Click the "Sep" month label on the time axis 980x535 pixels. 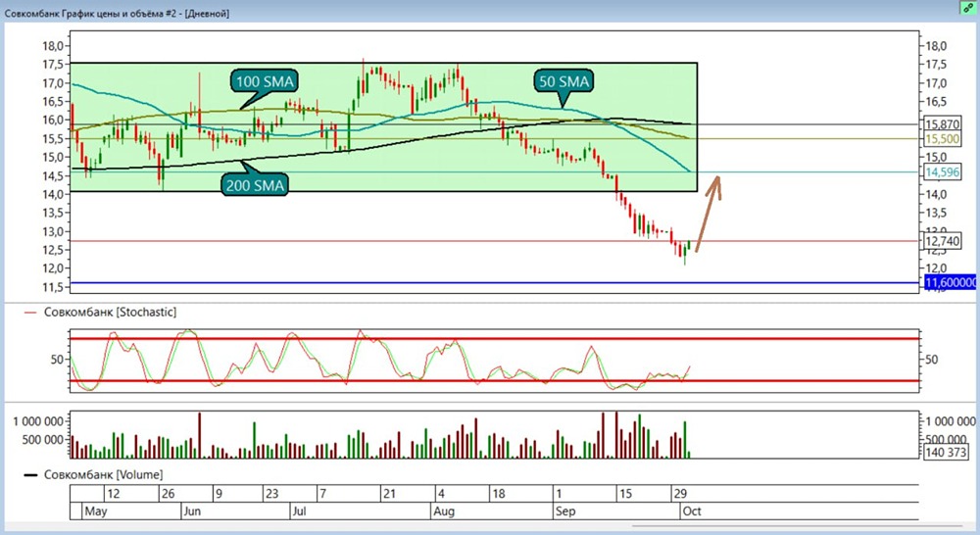pyautogui.click(x=565, y=511)
